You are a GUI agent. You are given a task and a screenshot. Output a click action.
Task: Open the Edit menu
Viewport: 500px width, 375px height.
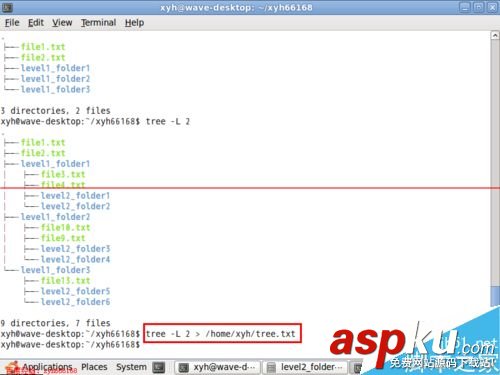pyautogui.click(x=36, y=23)
